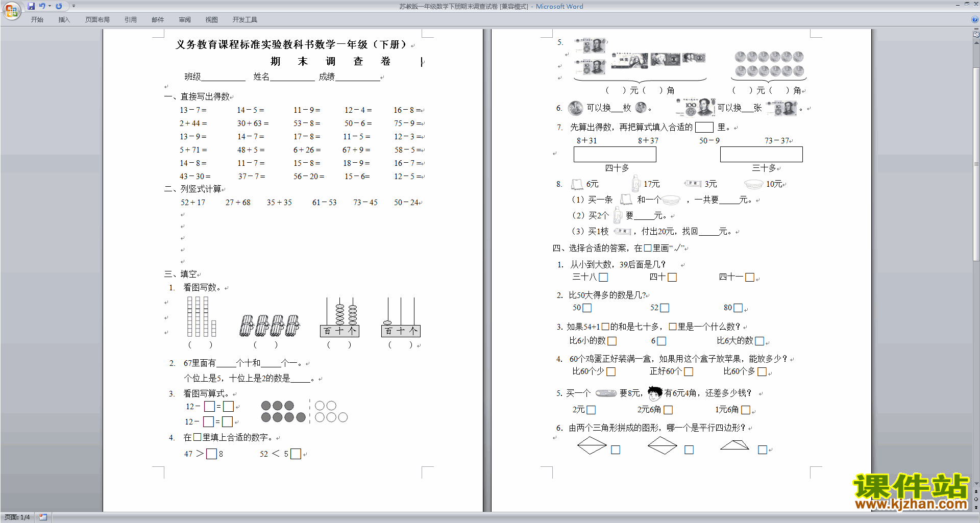
Task: Toggle the ruler button above scrollbar
Action: tap(976, 35)
